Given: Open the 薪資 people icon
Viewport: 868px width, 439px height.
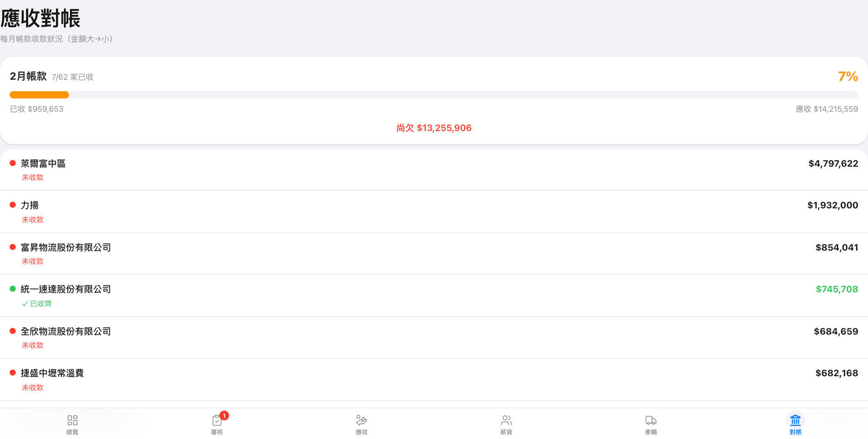Looking at the screenshot, I should click(506, 420).
